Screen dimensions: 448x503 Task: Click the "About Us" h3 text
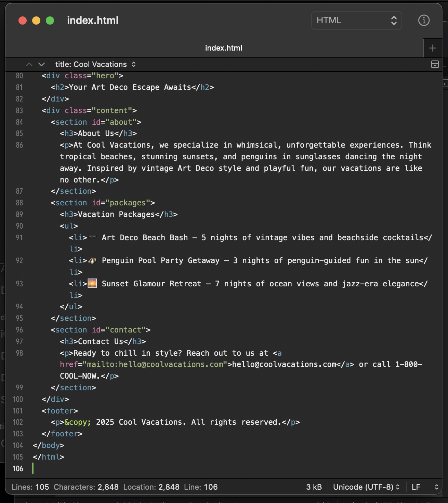coord(96,133)
